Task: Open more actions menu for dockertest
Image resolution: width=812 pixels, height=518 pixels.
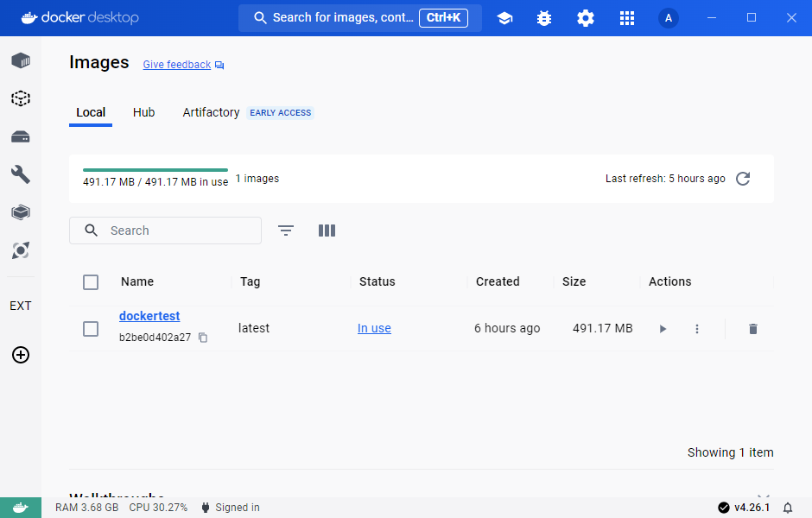Action: pyautogui.click(x=697, y=329)
